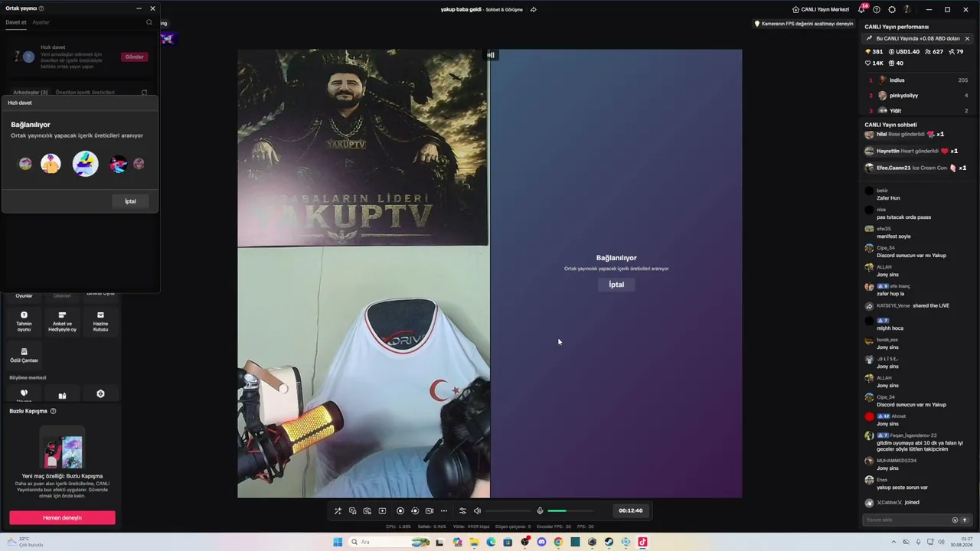Close the Ortak yayıncı panel
This screenshot has height=551, width=980.
point(152,8)
